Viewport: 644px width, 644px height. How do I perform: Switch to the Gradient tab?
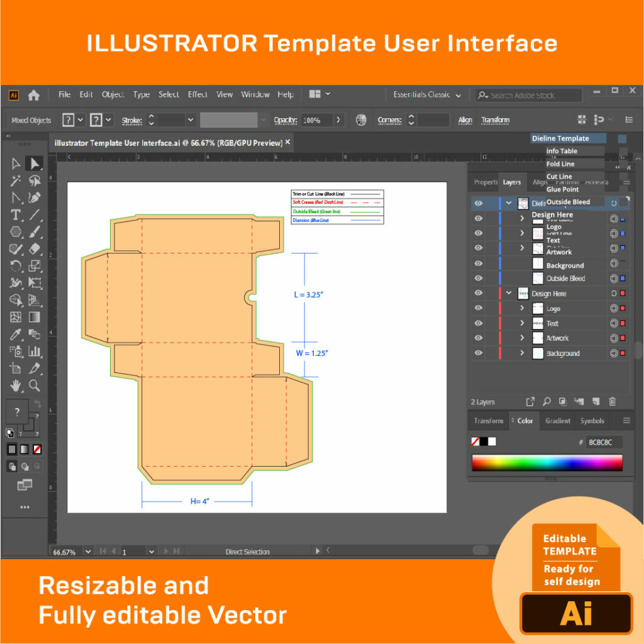click(x=557, y=421)
